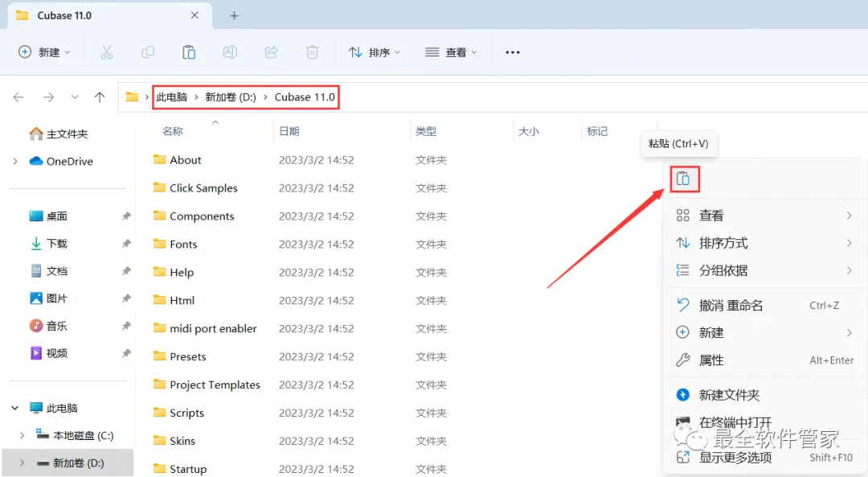Image resolution: width=868 pixels, height=477 pixels.
Task: Click the Copy icon in toolbar
Action: 148,52
